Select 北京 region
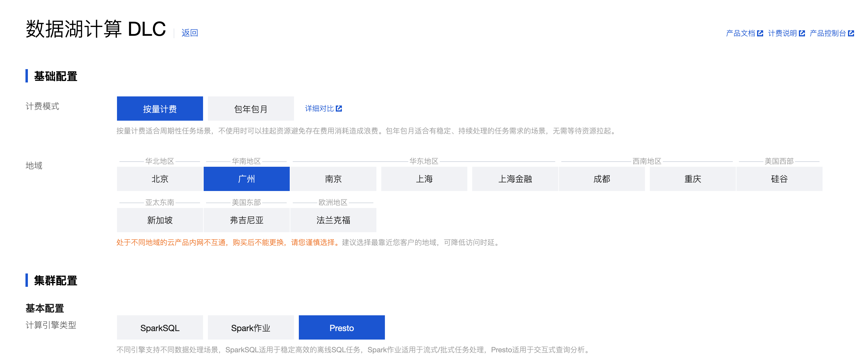The image size is (868, 362). (x=160, y=179)
